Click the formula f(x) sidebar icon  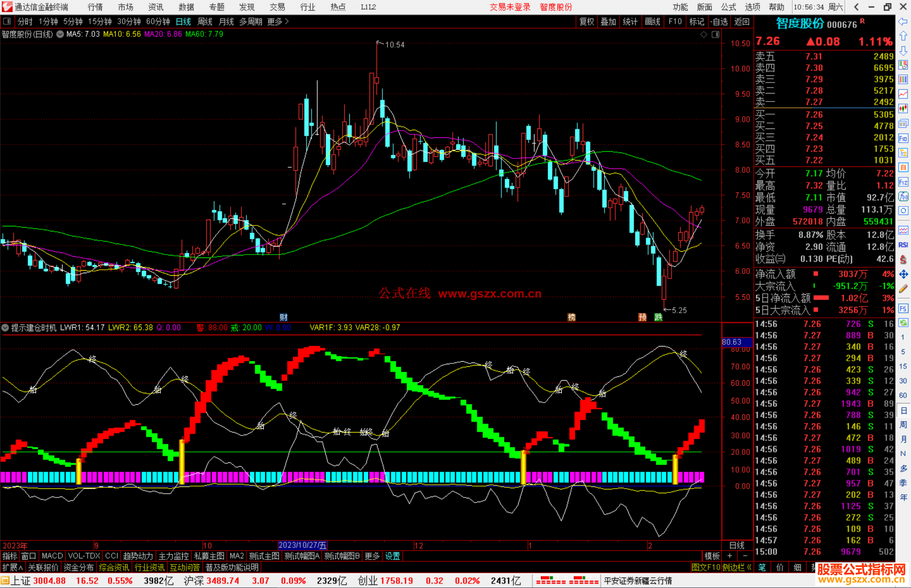tap(903, 197)
